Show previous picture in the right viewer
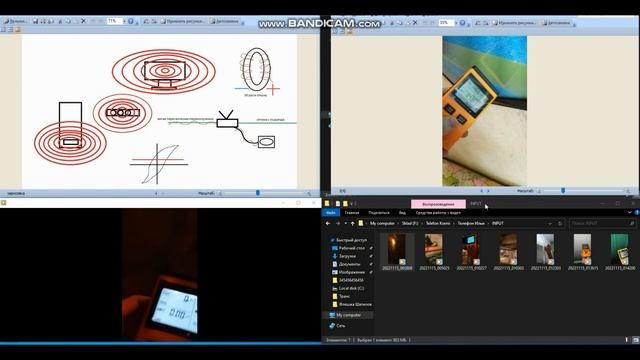 [x=482, y=191]
